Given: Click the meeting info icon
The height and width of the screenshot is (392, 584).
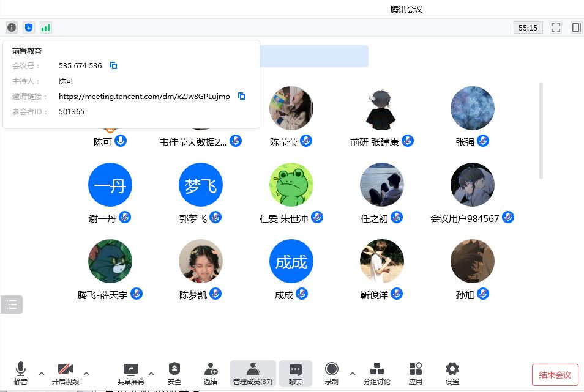Looking at the screenshot, I should pyautogui.click(x=12, y=28).
